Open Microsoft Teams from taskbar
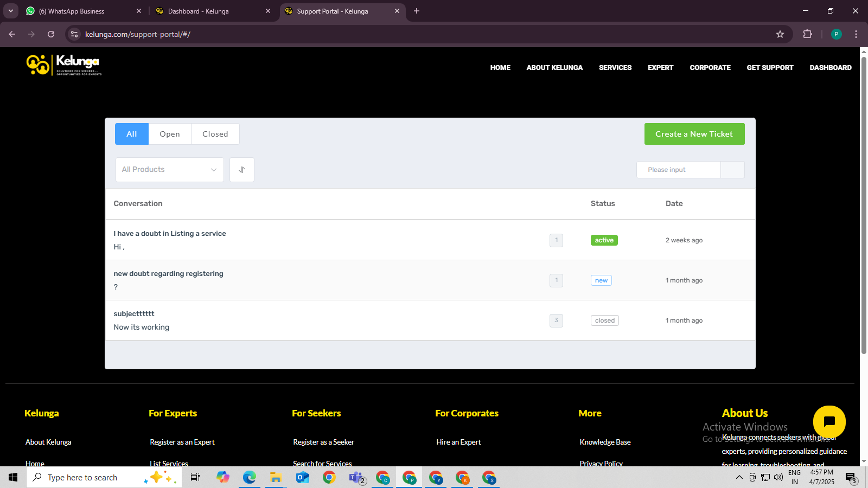The image size is (868, 488). click(x=356, y=477)
